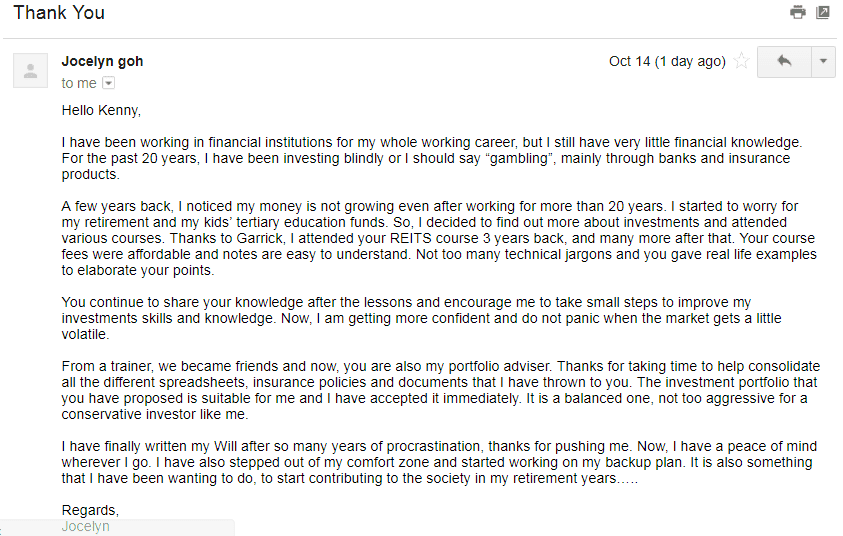Click the grey Jocelyn signature text
The height and width of the screenshot is (536, 843).
click(85, 526)
